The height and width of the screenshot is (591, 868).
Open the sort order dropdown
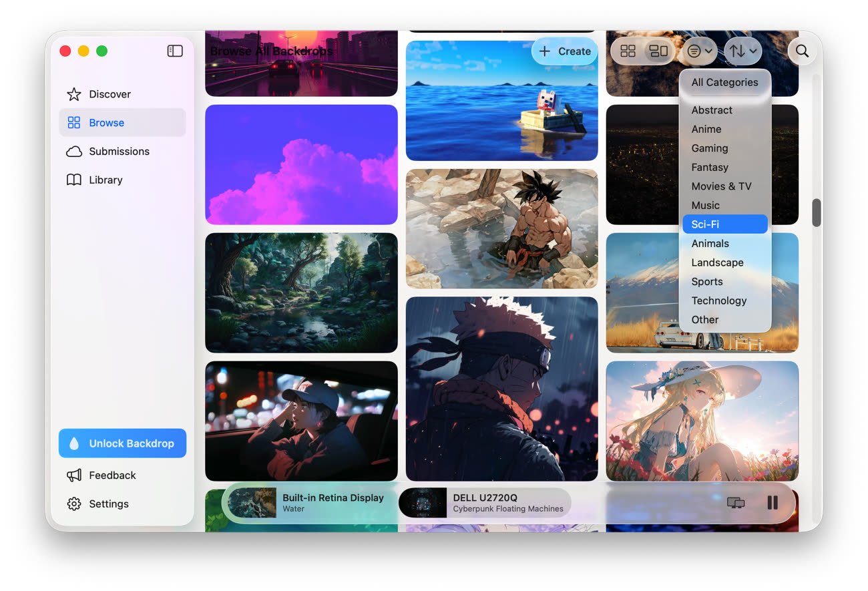[743, 51]
